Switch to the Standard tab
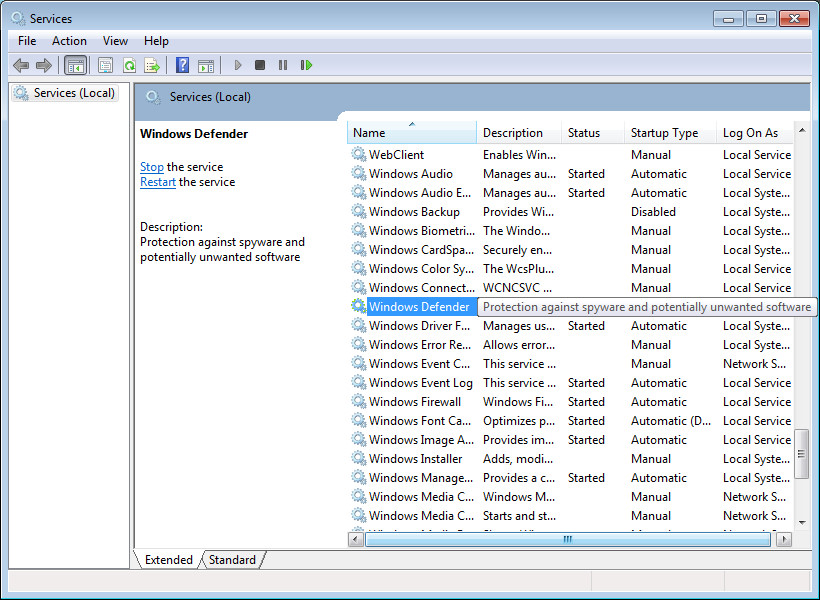This screenshot has width=820, height=600. click(231, 560)
